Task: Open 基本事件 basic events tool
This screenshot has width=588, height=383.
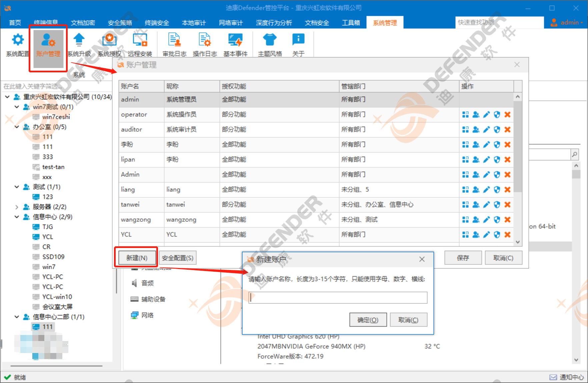Action: coord(235,45)
